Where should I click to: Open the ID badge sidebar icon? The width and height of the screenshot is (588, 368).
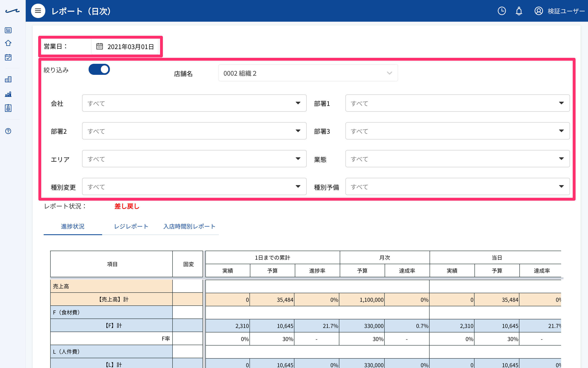click(8, 108)
